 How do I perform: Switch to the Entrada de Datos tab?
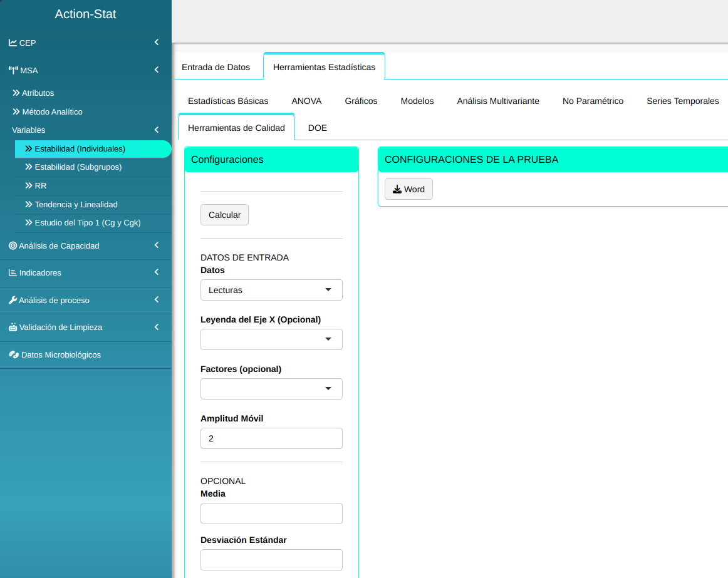tap(216, 67)
